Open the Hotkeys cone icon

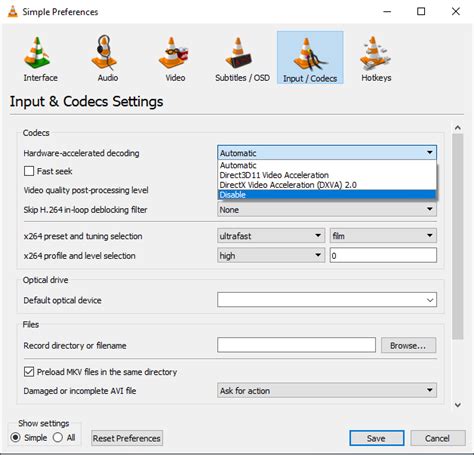coord(375,52)
